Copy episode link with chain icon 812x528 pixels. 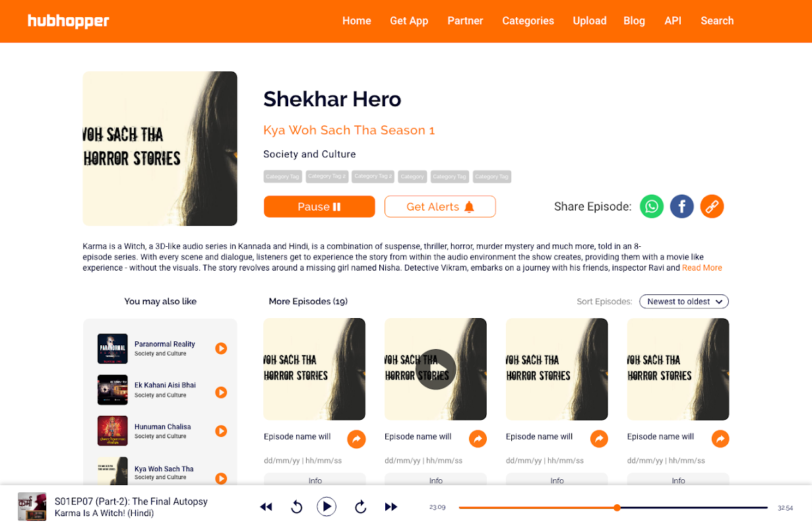point(712,207)
